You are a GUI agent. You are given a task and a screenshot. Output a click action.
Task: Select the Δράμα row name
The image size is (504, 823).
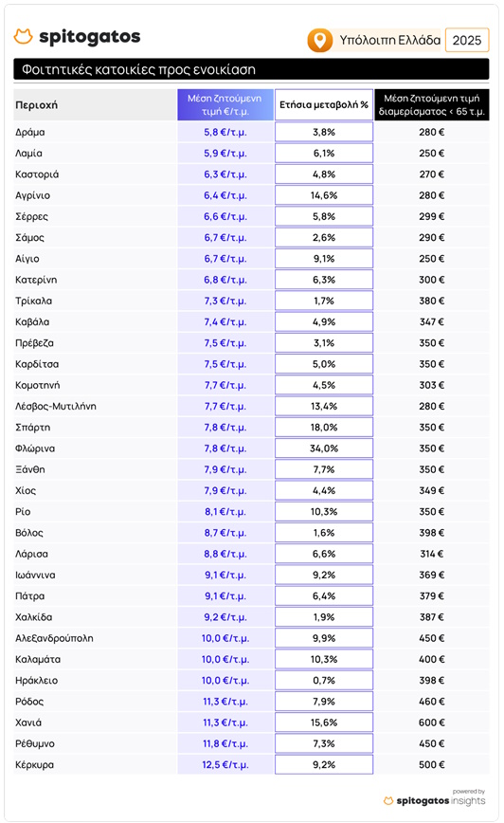pyautogui.click(x=30, y=133)
